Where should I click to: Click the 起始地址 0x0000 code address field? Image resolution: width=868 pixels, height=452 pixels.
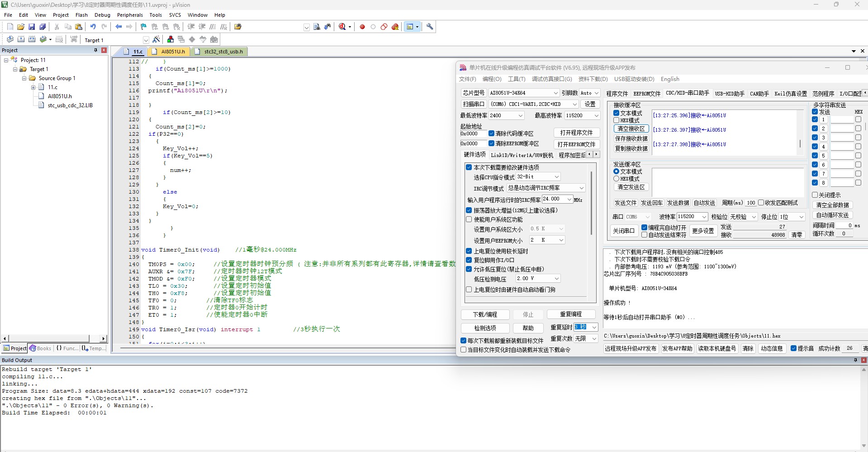coord(473,134)
